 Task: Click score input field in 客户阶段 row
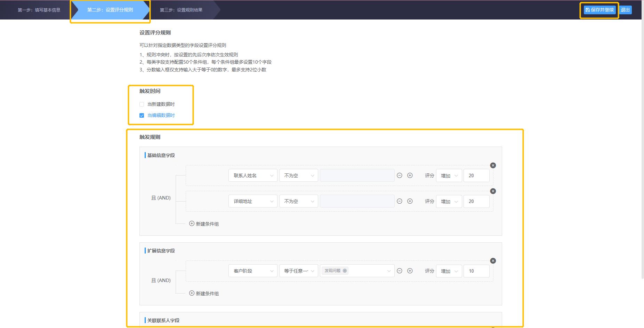[x=476, y=271]
